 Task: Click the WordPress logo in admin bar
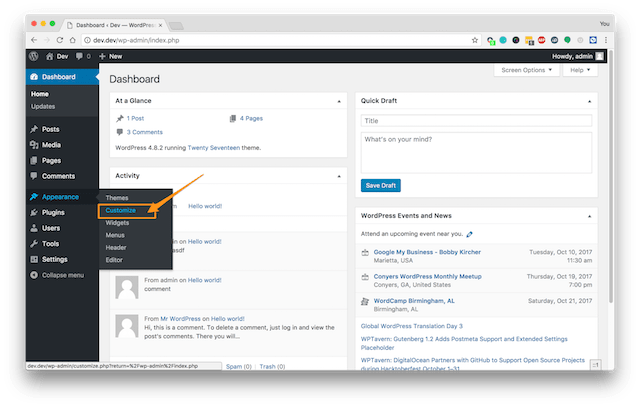click(x=34, y=56)
